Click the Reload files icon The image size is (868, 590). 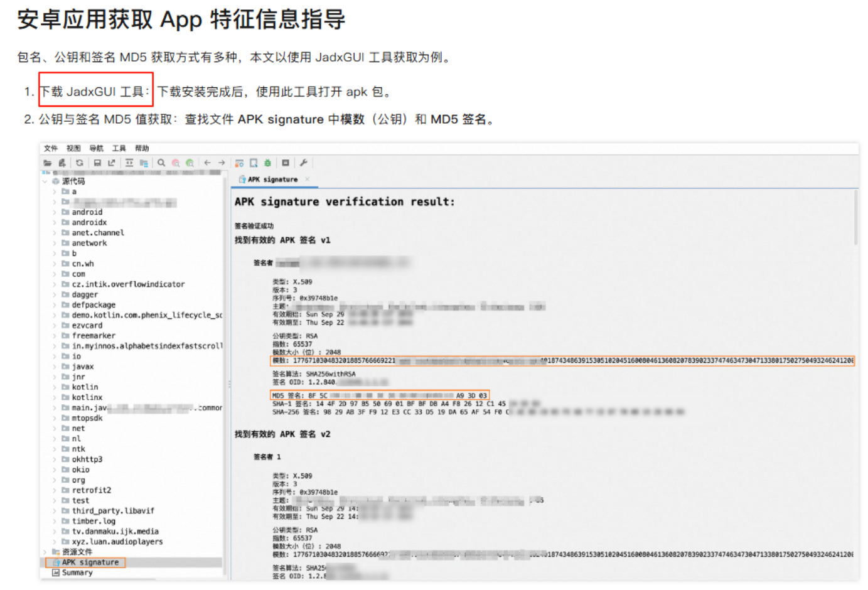[80, 163]
